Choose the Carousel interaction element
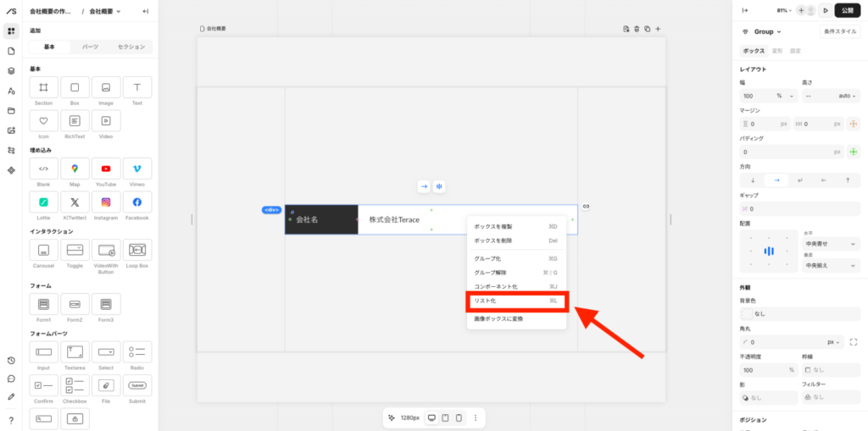 (43, 250)
